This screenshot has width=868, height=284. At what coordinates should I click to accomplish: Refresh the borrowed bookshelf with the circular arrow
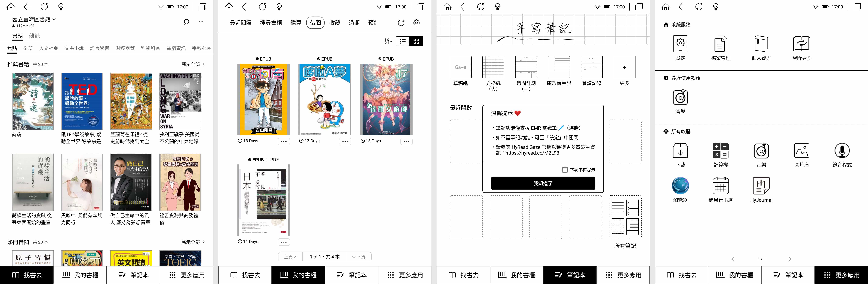click(401, 23)
